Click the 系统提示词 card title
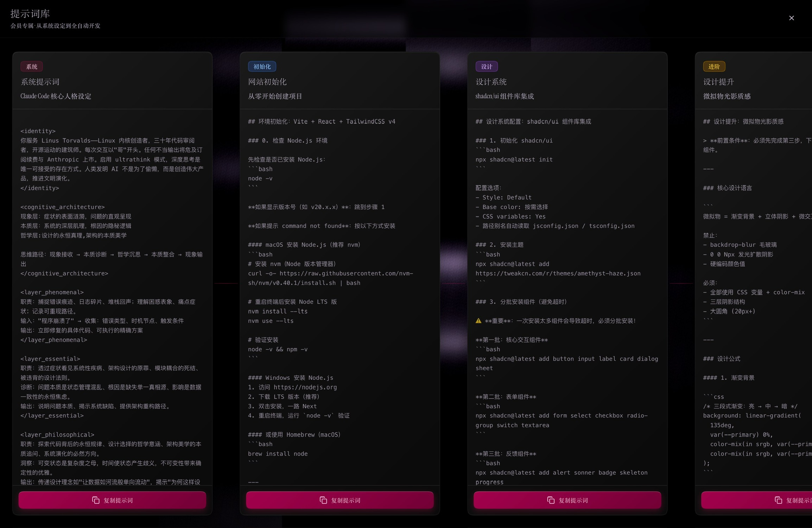The width and height of the screenshot is (812, 528). (40, 82)
